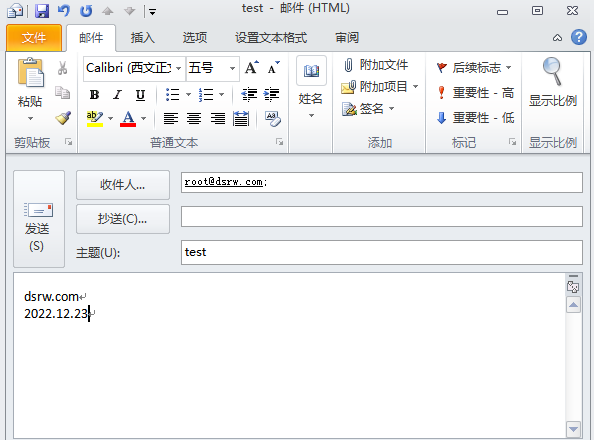Increase indent of the paragraph
The width and height of the screenshot is (594, 440).
tap(272, 94)
